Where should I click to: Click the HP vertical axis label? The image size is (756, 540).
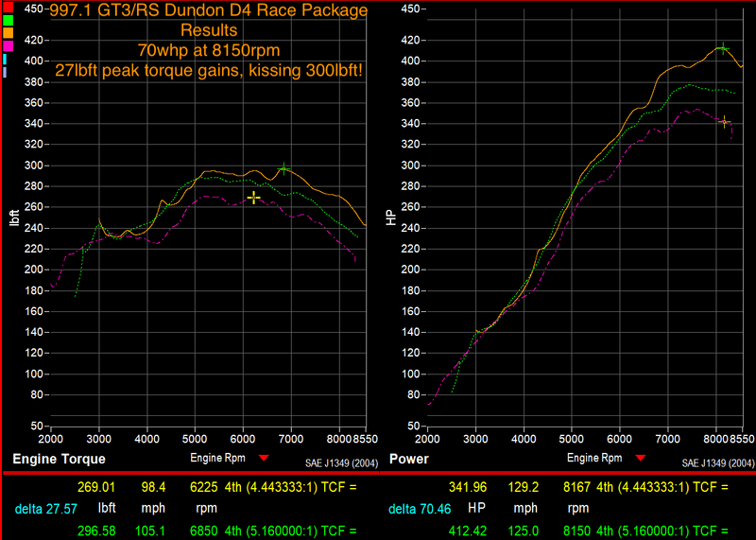[391, 218]
